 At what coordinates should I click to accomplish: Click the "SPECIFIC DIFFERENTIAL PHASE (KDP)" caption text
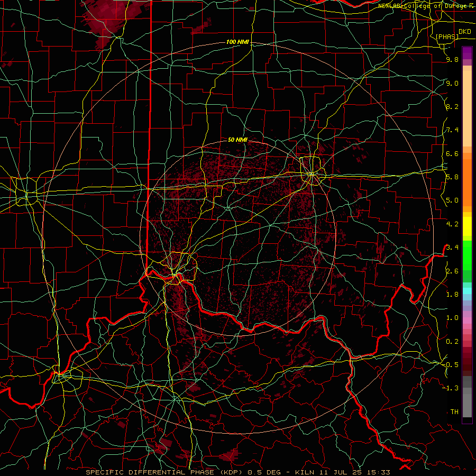164,472
